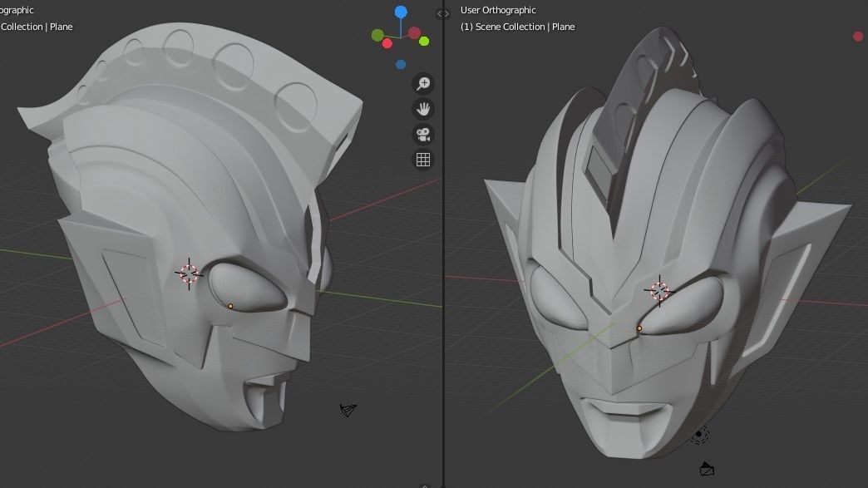The height and width of the screenshot is (488, 868).
Task: Click the hand pan view button
Action: (423, 109)
